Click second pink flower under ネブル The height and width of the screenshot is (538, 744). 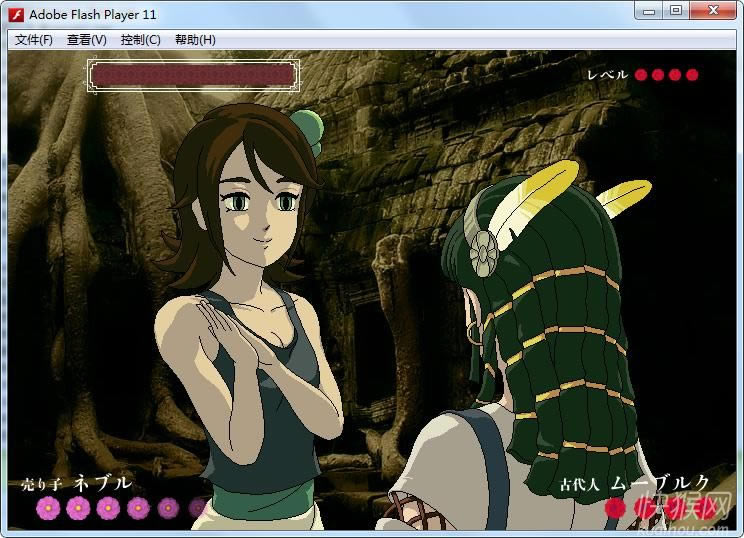(x=78, y=508)
